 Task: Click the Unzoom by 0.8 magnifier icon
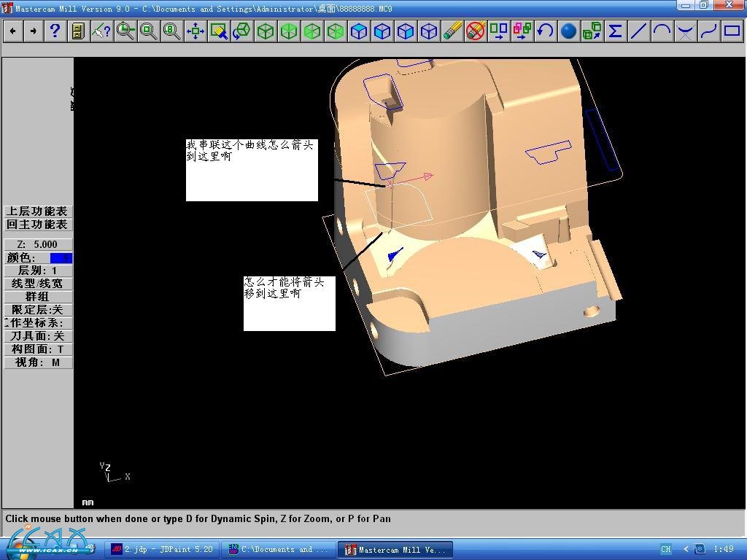pyautogui.click(x=171, y=31)
